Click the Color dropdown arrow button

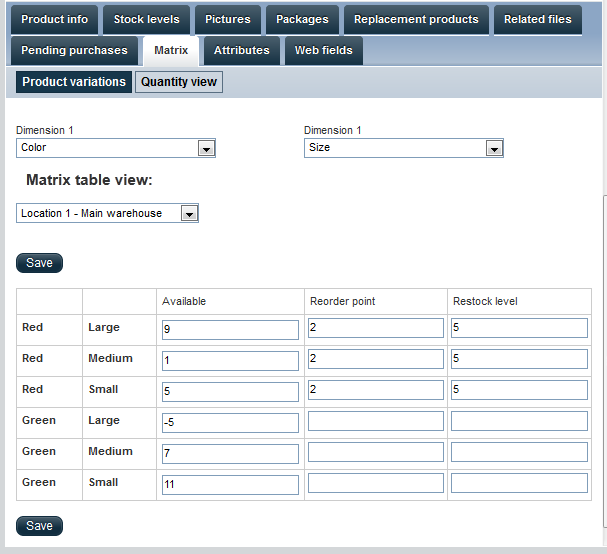(206, 148)
